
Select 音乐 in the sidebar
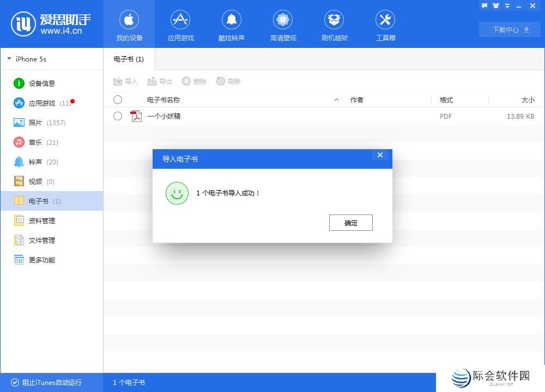pyautogui.click(x=35, y=142)
